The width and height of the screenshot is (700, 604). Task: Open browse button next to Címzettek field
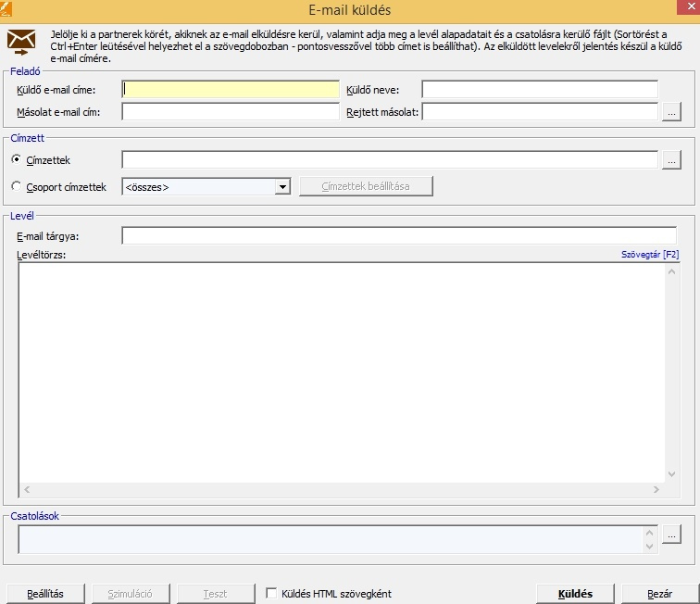click(x=673, y=160)
